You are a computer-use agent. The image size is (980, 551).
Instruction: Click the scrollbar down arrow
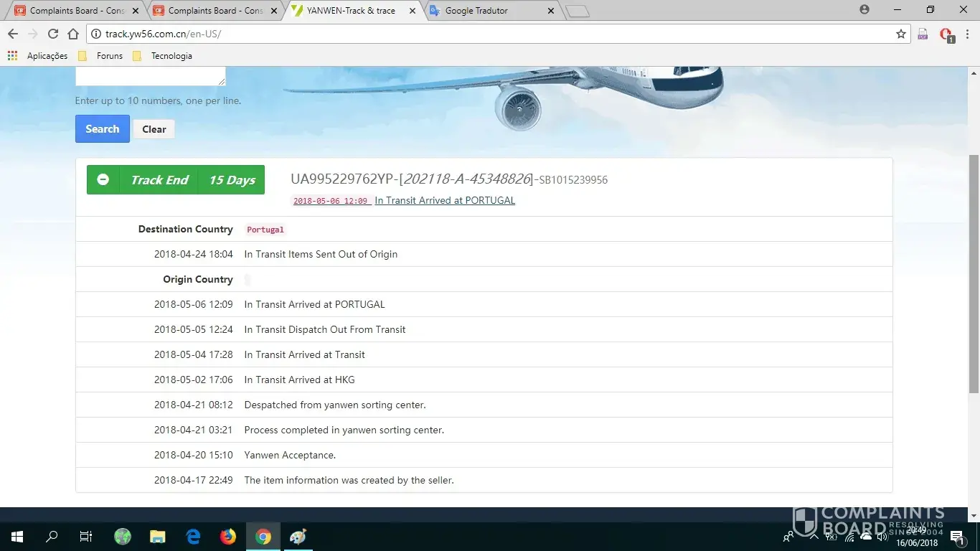click(x=974, y=516)
